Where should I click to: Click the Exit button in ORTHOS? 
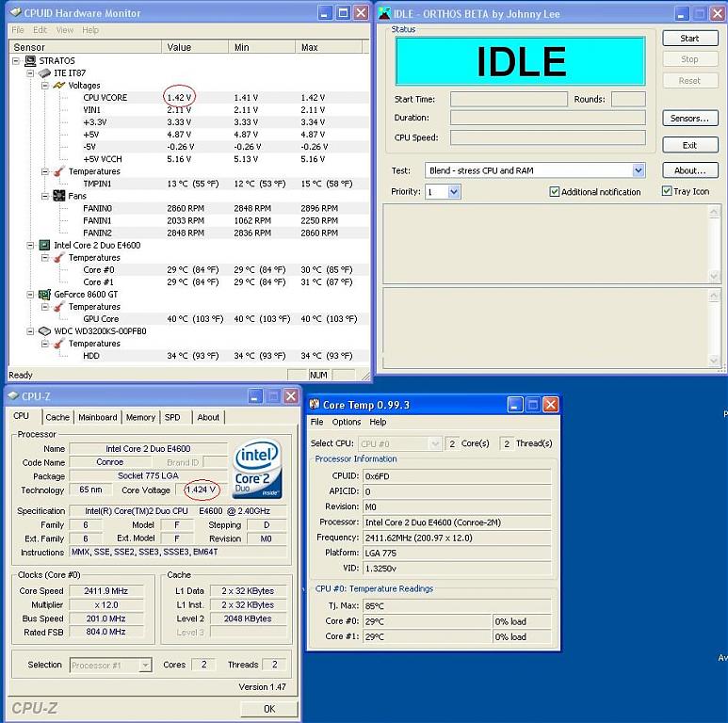tap(690, 145)
